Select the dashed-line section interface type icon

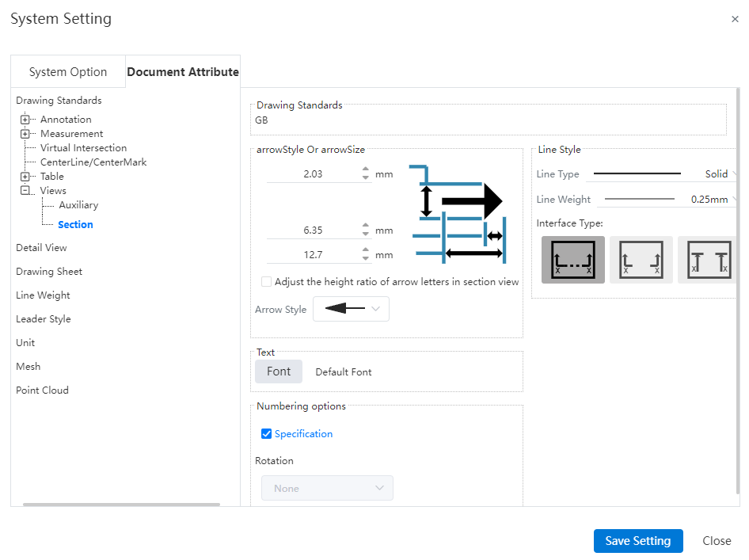click(x=572, y=260)
